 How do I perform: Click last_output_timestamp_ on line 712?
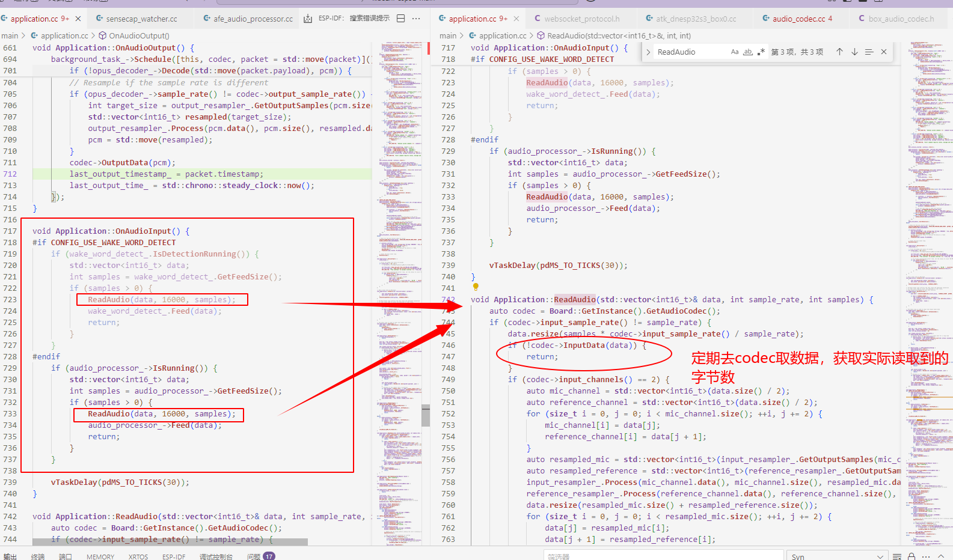[120, 174]
